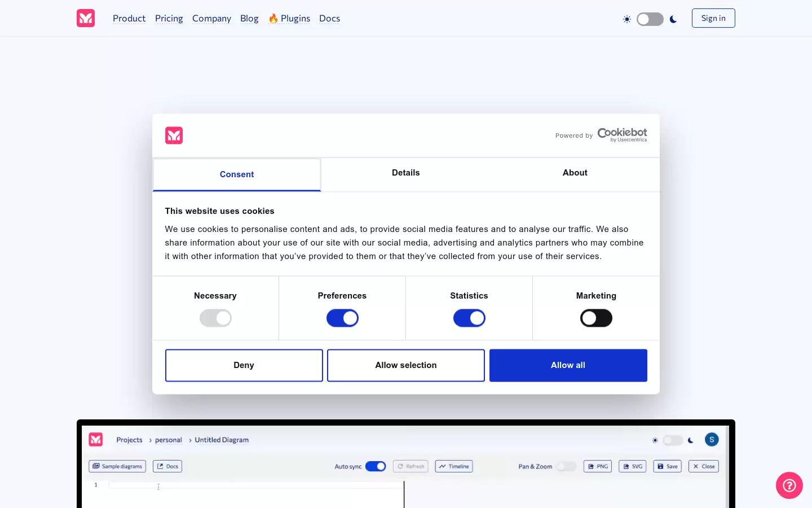Image resolution: width=812 pixels, height=508 pixels.
Task: Open the Product navigation menu
Action: [129, 18]
